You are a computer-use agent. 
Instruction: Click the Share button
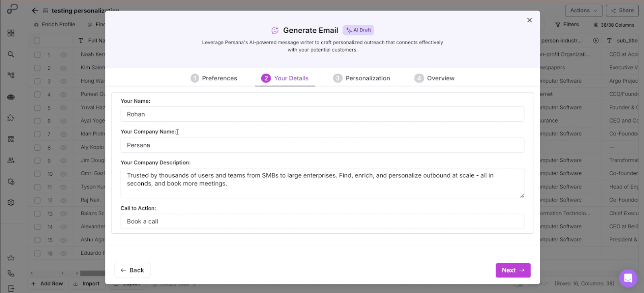622,10
